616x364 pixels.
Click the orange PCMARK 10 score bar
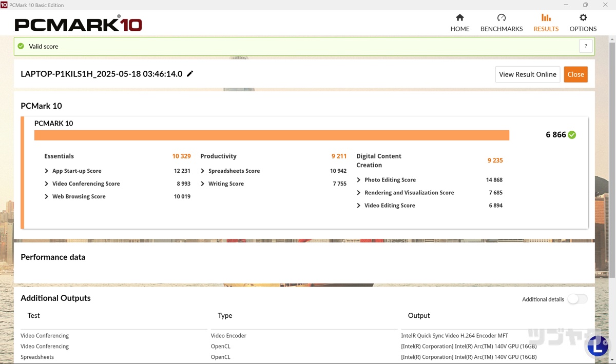[x=272, y=135]
